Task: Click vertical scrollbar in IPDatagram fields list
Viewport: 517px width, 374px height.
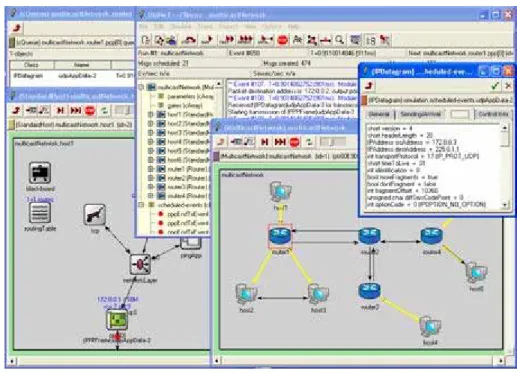Action: pyautogui.click(x=505, y=167)
